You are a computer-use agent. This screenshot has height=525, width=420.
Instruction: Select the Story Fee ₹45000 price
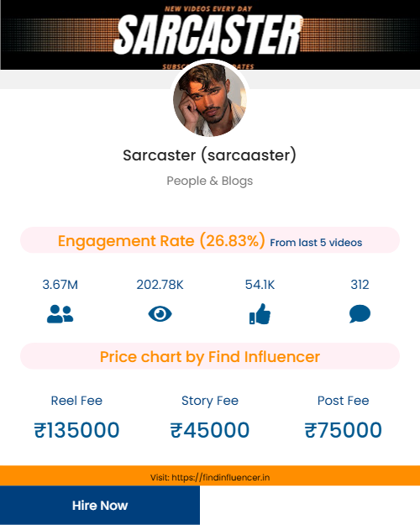coord(210,430)
